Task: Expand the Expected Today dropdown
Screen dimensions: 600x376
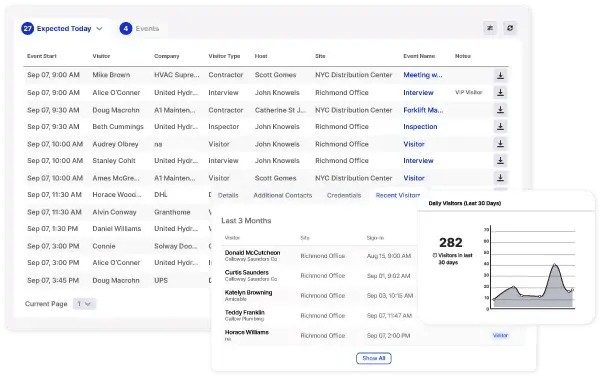Action: click(x=99, y=29)
